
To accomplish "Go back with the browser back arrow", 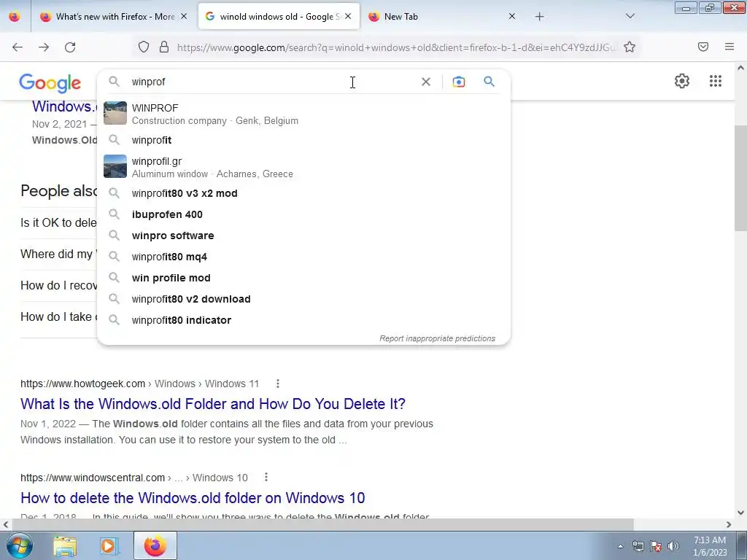I will [x=18, y=47].
